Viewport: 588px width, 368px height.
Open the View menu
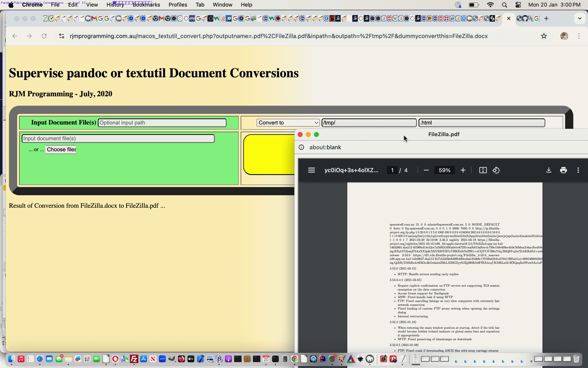coord(92,5)
